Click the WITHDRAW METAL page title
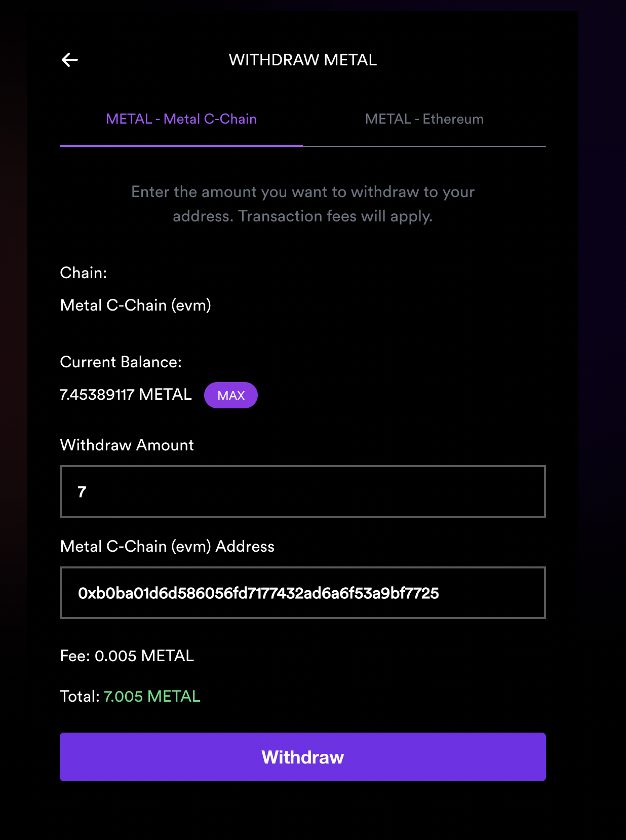The image size is (626, 840). pyautogui.click(x=303, y=59)
